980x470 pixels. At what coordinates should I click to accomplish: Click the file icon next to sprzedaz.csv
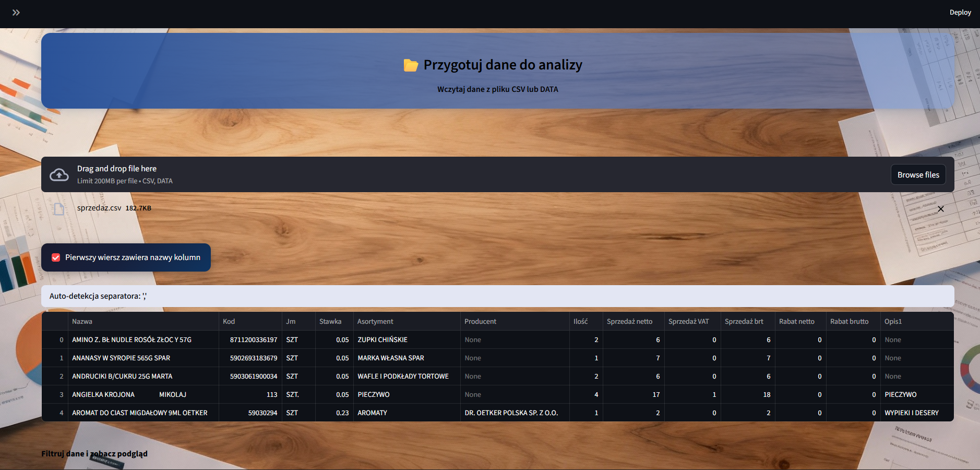pyautogui.click(x=59, y=209)
